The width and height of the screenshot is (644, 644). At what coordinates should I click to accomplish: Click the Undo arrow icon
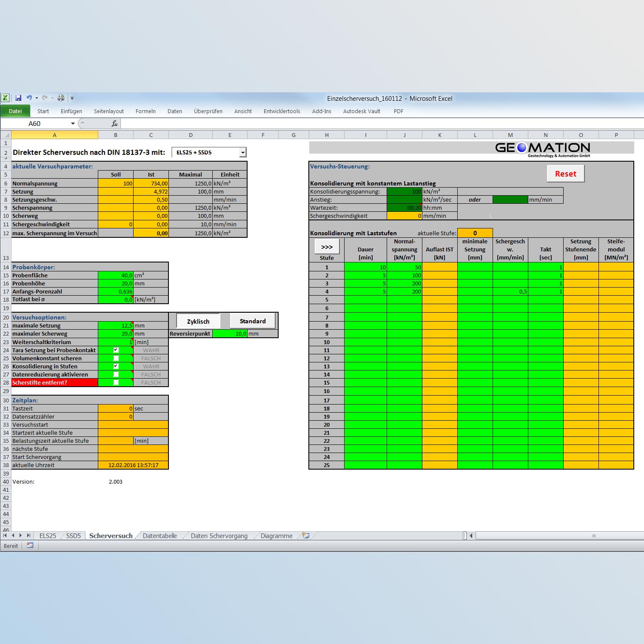pos(29,98)
